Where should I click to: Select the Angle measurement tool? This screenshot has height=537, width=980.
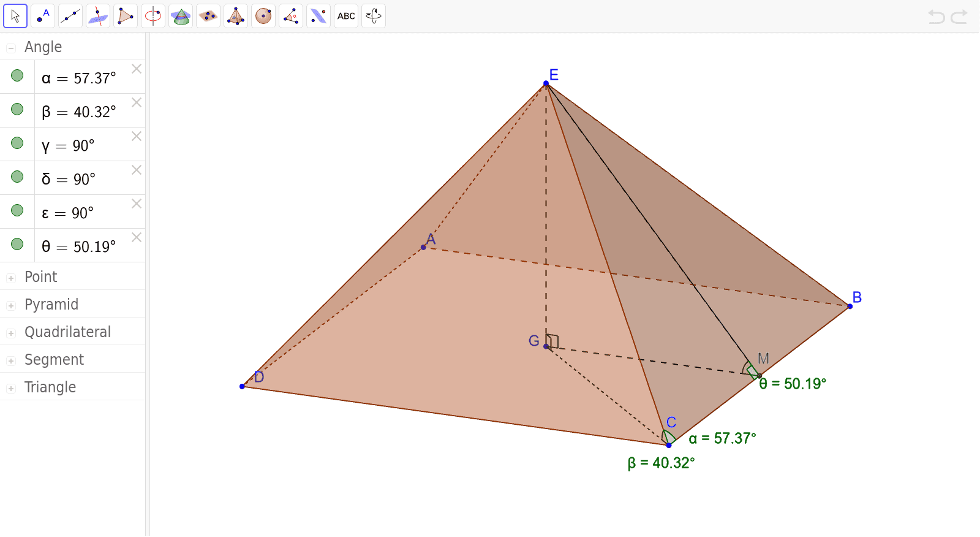pyautogui.click(x=291, y=16)
